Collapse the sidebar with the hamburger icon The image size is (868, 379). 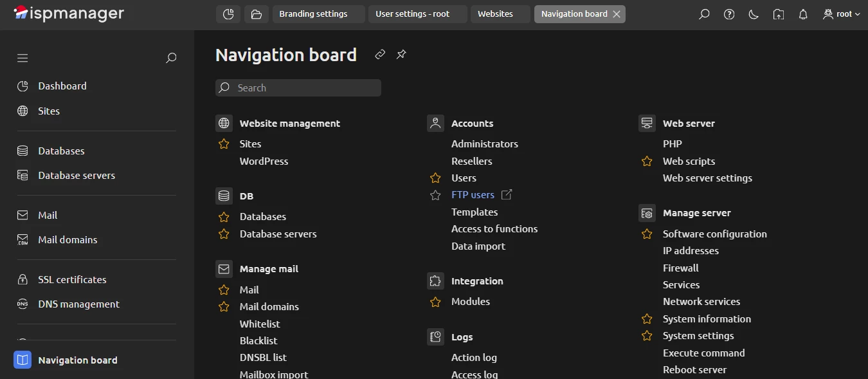[x=22, y=57]
